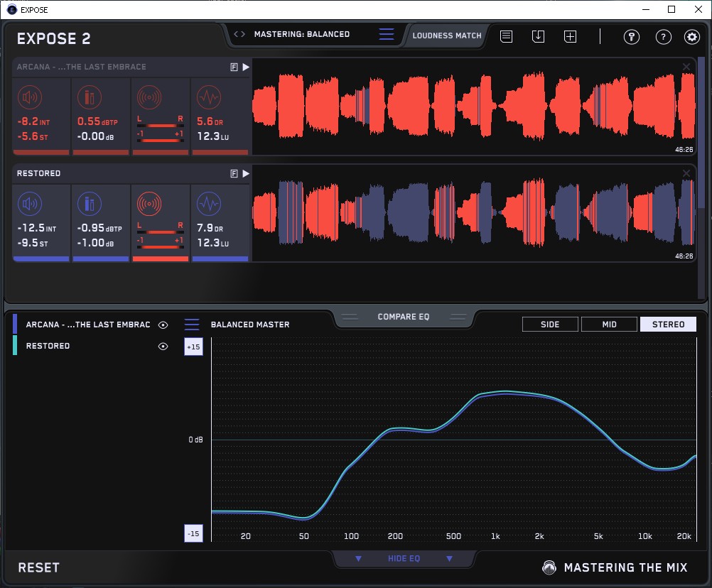This screenshot has width=712, height=588.
Task: Minimize the EXPOSE window
Action: 646,9
